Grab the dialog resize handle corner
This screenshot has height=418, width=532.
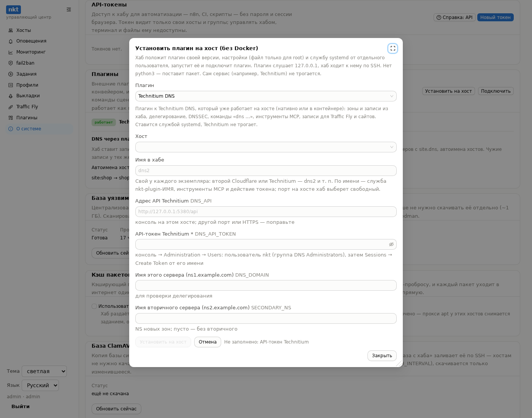click(399, 364)
